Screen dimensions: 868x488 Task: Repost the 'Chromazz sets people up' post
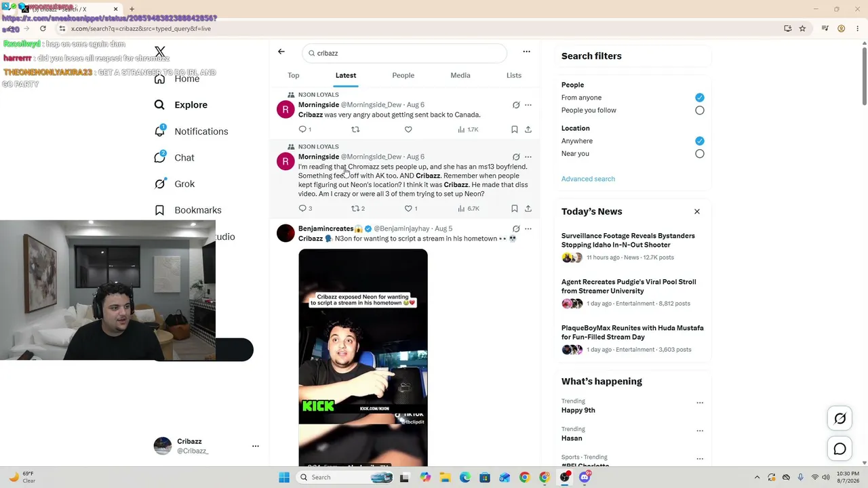pyautogui.click(x=358, y=209)
